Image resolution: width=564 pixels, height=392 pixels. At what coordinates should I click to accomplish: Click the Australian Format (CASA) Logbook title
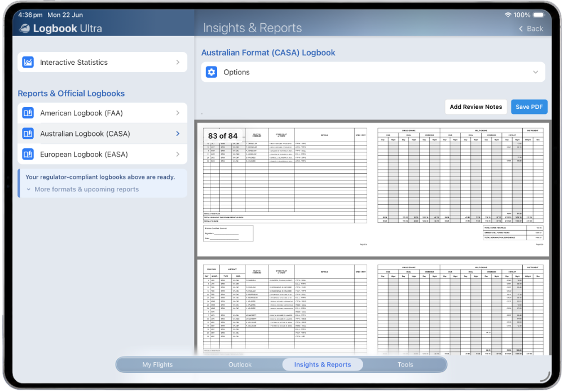tap(268, 53)
